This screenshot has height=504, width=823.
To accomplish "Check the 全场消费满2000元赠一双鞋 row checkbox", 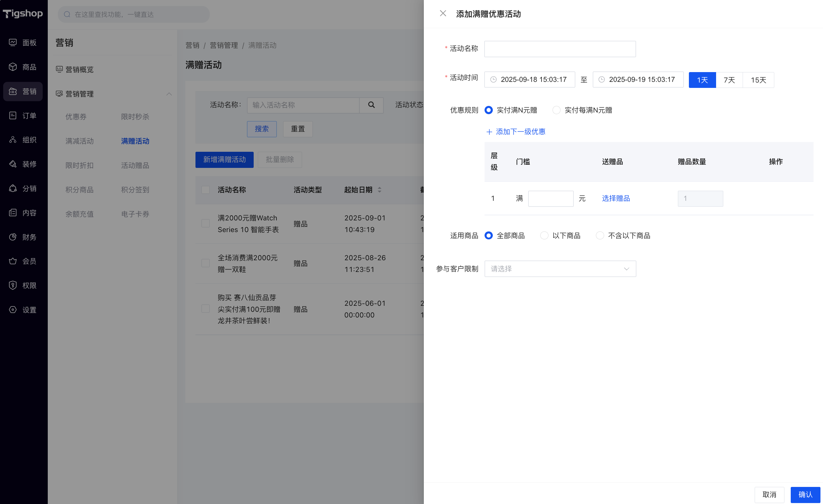I will coord(206,263).
